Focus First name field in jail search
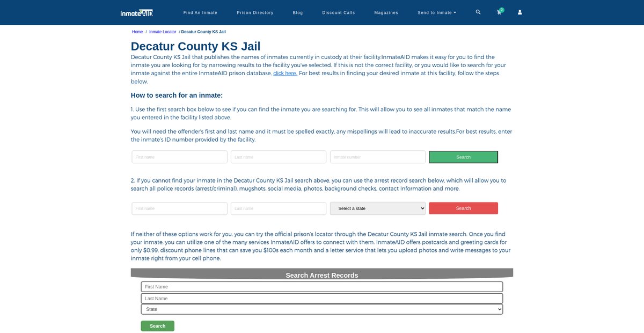 tap(180, 157)
